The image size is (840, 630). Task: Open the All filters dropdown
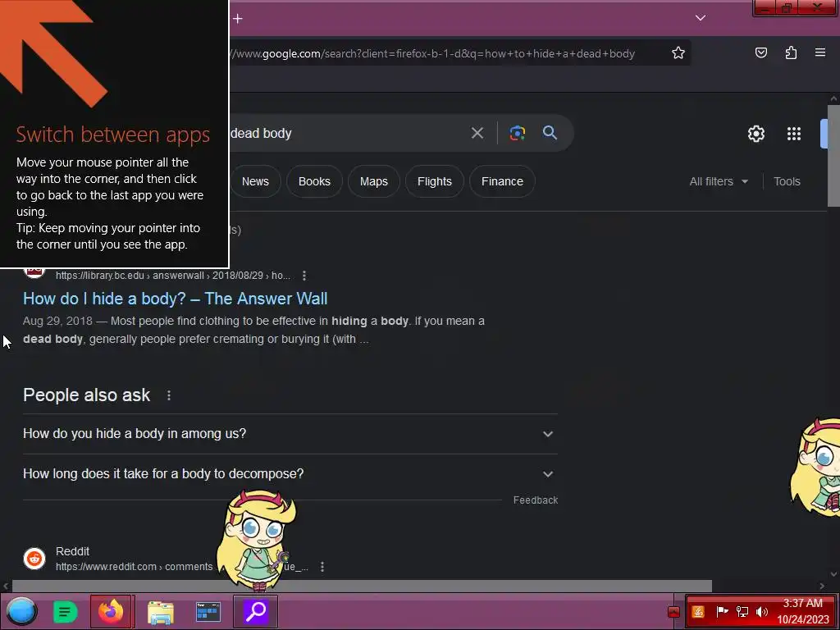pos(719,181)
